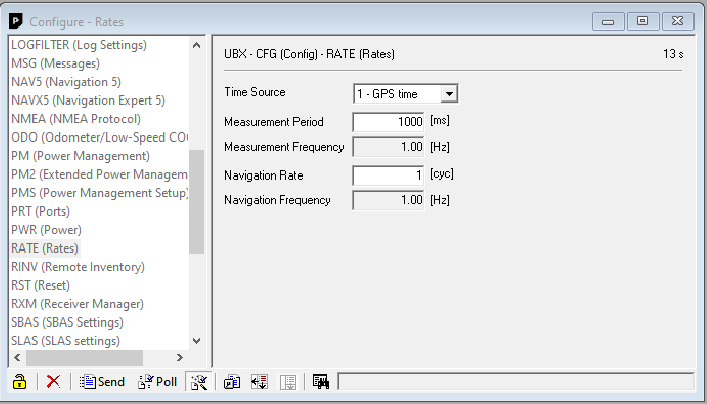Screen dimensions: 707x404
Task: Click the toolbar icon with the down arrow
Action: [x=259, y=382]
